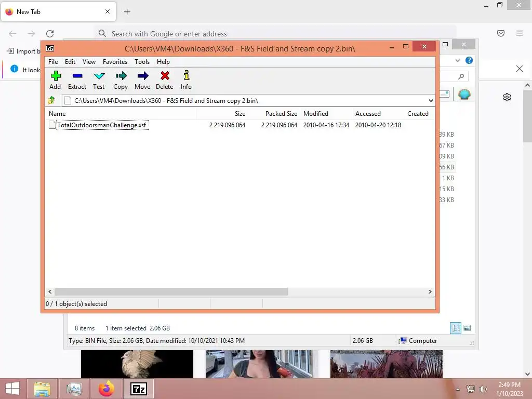Switch Explorer to details view
The image size is (532, 399).
tap(456, 328)
